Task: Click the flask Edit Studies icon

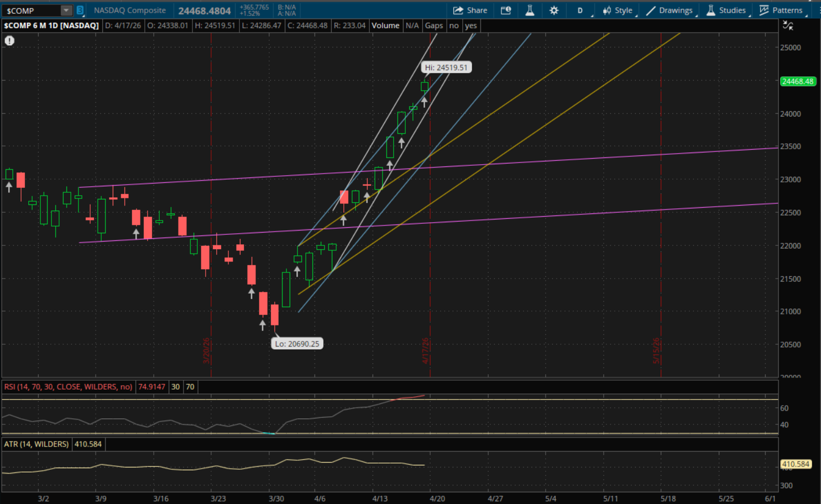Action: coord(530,11)
